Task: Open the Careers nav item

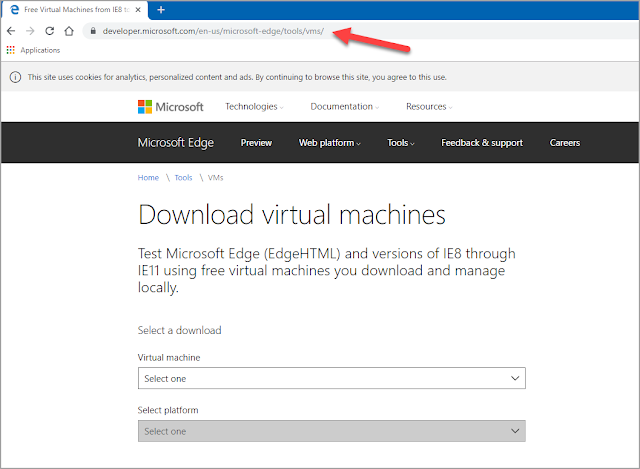Action: point(565,143)
